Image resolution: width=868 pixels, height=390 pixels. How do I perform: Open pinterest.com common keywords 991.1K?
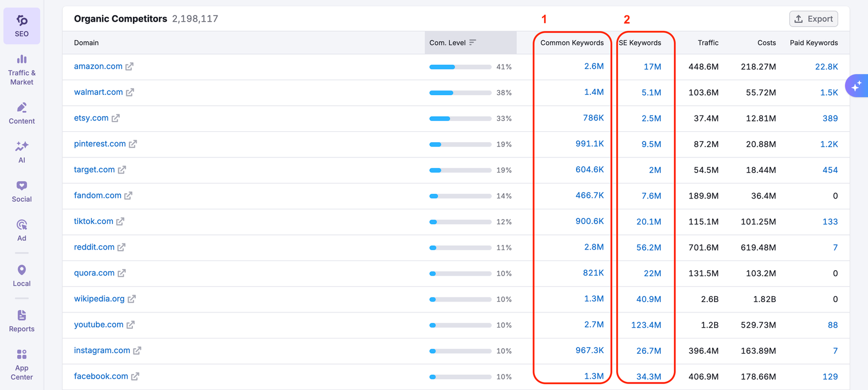(590, 144)
